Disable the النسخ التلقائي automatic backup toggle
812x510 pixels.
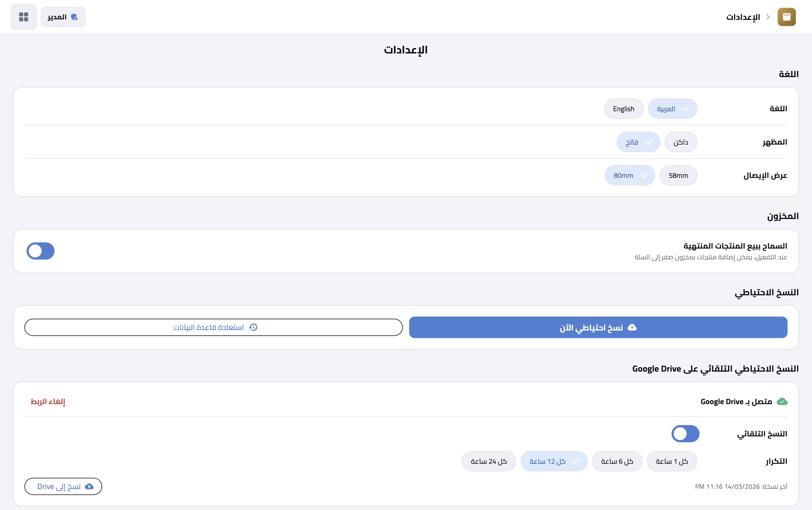(x=685, y=433)
